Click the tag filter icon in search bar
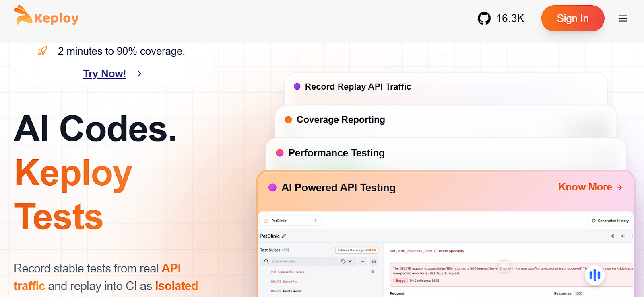The image size is (644, 297). 343,261
